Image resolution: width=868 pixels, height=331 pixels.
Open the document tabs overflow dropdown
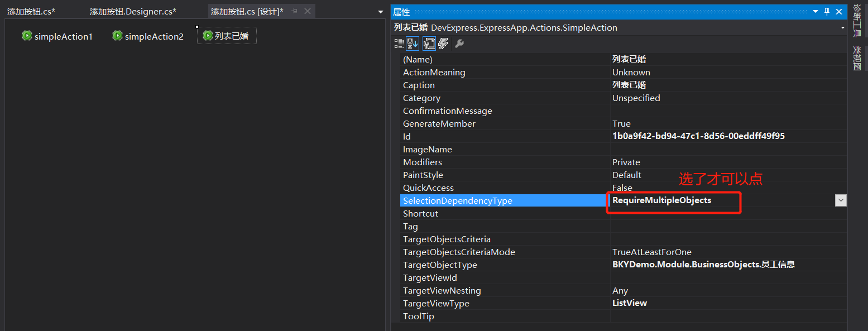(381, 12)
